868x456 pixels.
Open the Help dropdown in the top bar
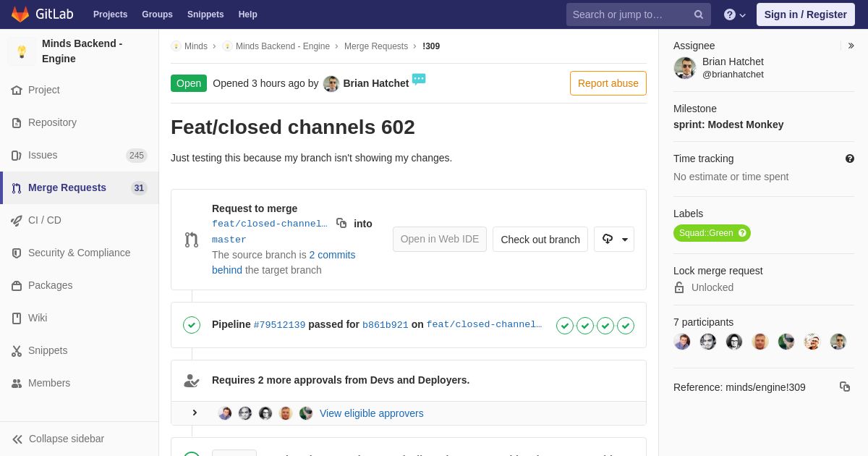click(735, 14)
